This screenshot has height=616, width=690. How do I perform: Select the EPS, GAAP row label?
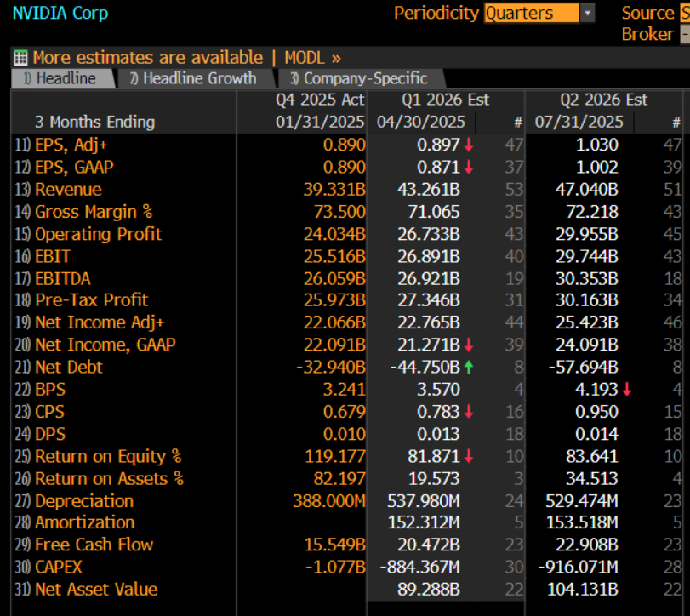[x=74, y=168]
